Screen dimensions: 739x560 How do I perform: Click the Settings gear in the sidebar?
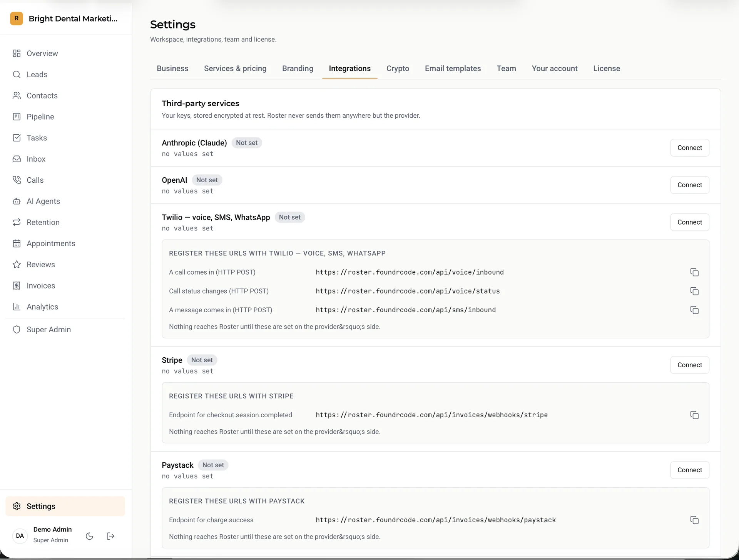(x=17, y=506)
